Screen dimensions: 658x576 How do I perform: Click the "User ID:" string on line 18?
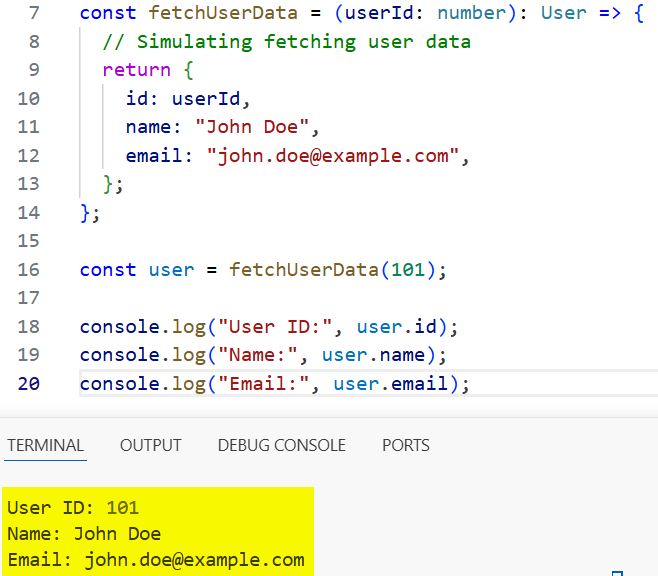[x=275, y=327]
